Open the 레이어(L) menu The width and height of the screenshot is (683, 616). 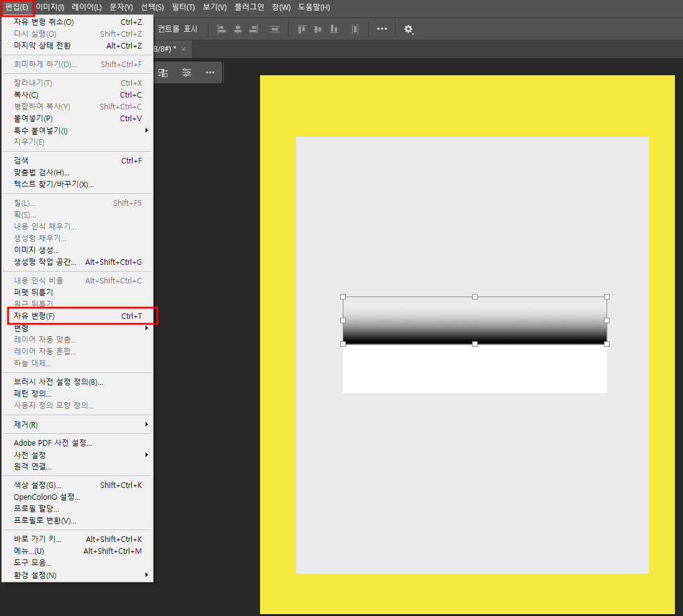pyautogui.click(x=86, y=7)
